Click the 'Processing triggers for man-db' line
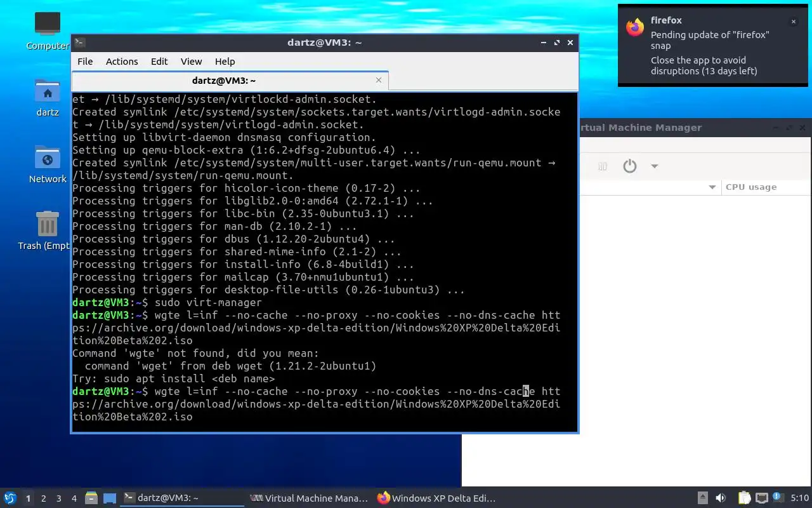The height and width of the screenshot is (508, 812). tap(214, 226)
